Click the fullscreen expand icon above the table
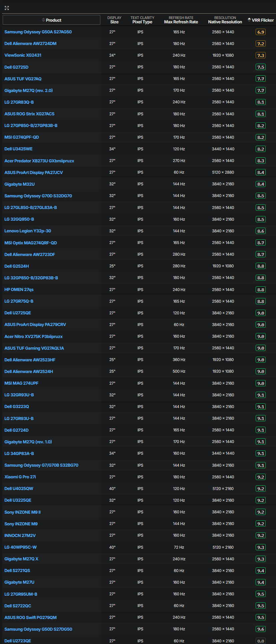 click(x=7, y=8)
